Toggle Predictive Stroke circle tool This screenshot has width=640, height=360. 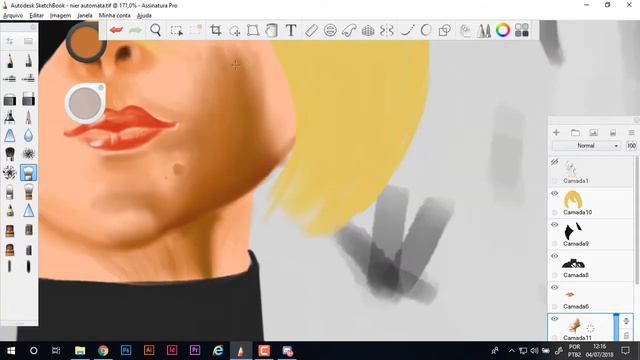click(426, 30)
